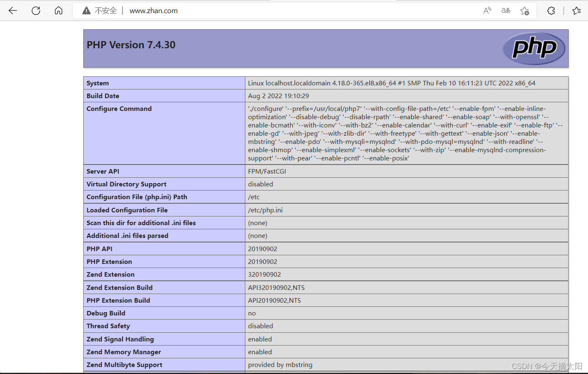Screen dimensions: 588x374
Task: Open the translate page option
Action: pos(506,11)
